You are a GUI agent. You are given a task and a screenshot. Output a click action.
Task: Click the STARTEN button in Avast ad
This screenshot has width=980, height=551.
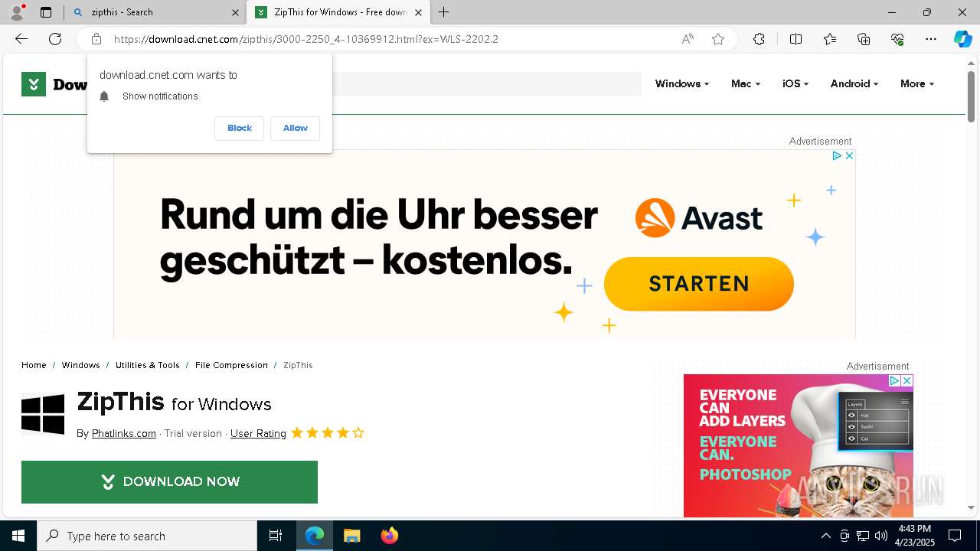coord(698,284)
